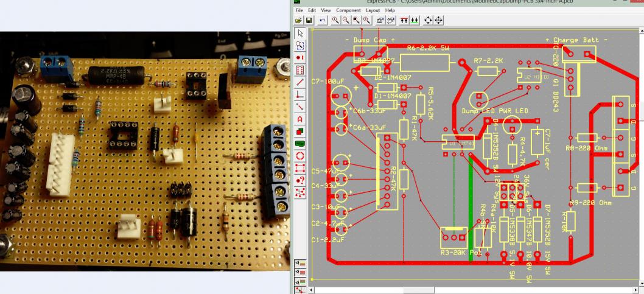This screenshot has width=644, height=294.
Task: Select the filled plane tool (red-green squares)
Action: click(x=300, y=131)
